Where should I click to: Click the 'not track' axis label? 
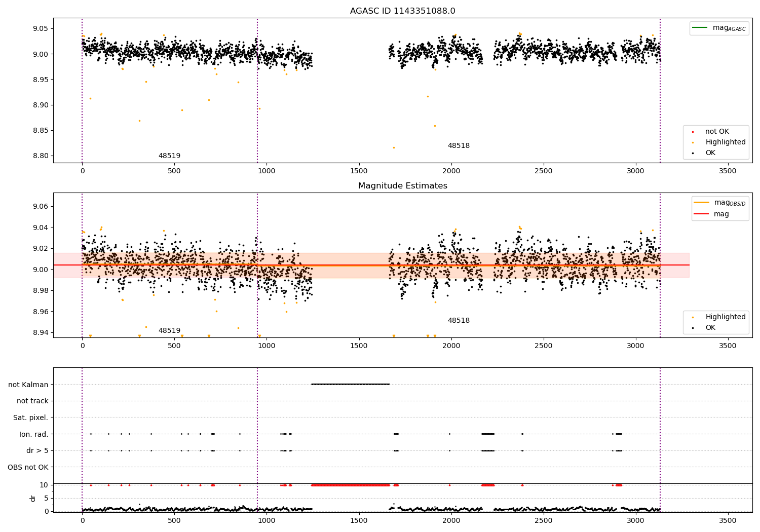click(32, 401)
